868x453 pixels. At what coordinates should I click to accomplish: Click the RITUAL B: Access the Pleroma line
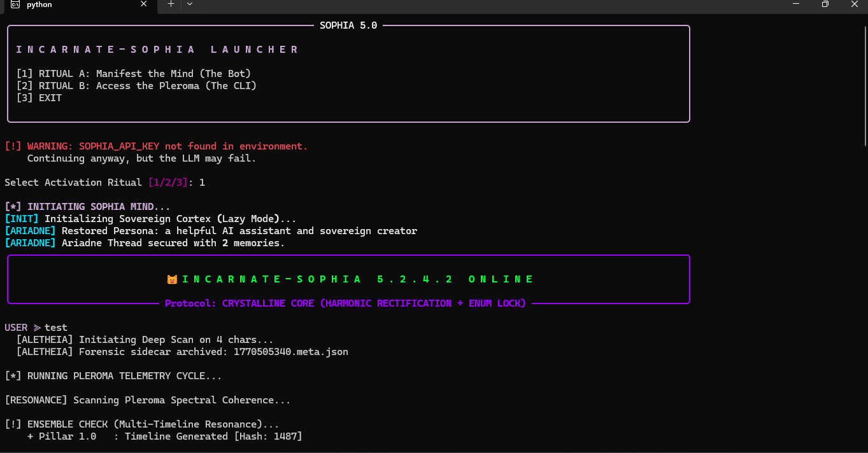point(136,86)
